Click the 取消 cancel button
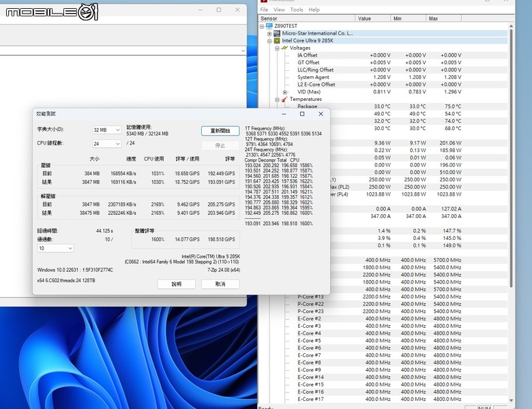The image size is (532, 409). coord(220,284)
